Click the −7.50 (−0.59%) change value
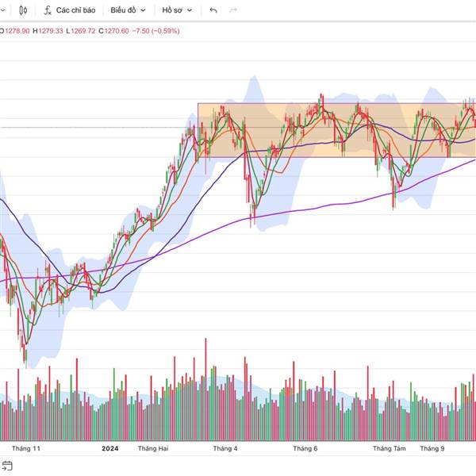Screen dimensions: 476x476 point(157,31)
